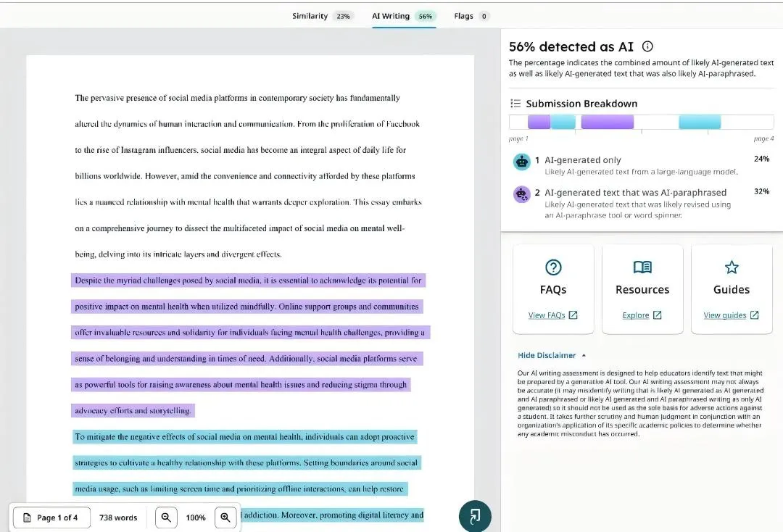This screenshot has height=532, width=783.
Task: Click the Submission Breakdown list icon
Action: point(515,104)
